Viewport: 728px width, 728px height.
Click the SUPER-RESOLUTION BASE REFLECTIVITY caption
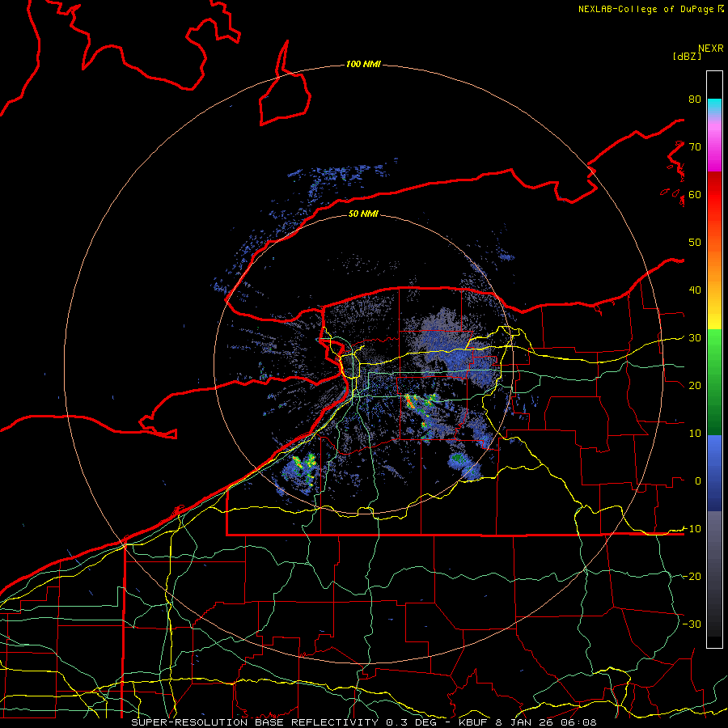[x=255, y=722]
